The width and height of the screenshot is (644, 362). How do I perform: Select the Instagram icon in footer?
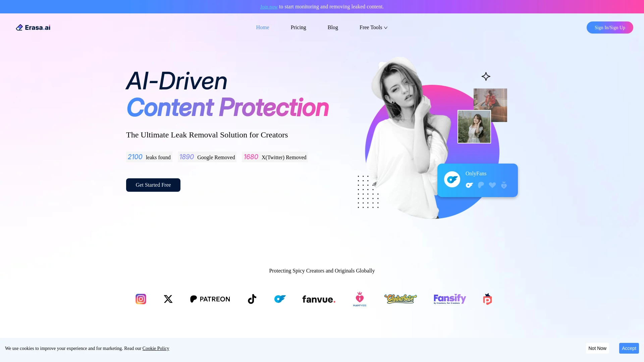coord(140,299)
